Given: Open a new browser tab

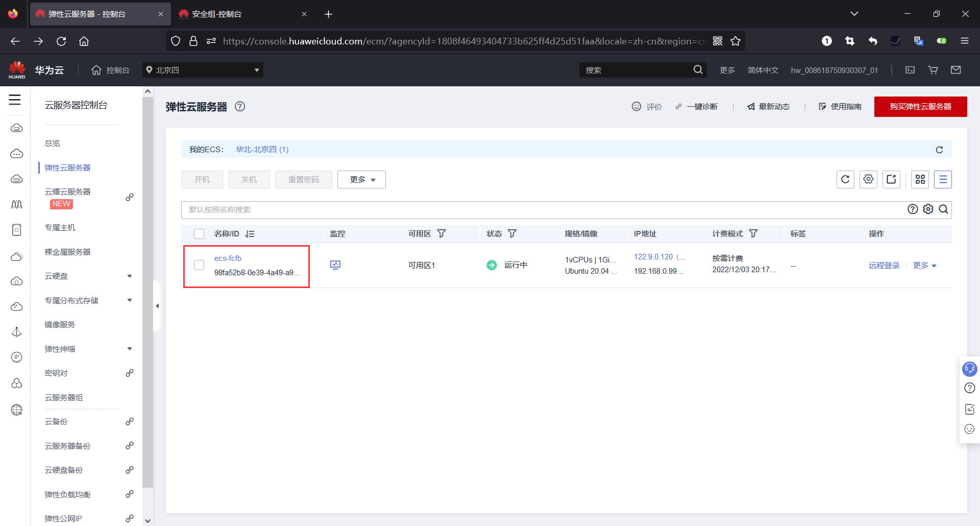Looking at the screenshot, I should point(328,14).
